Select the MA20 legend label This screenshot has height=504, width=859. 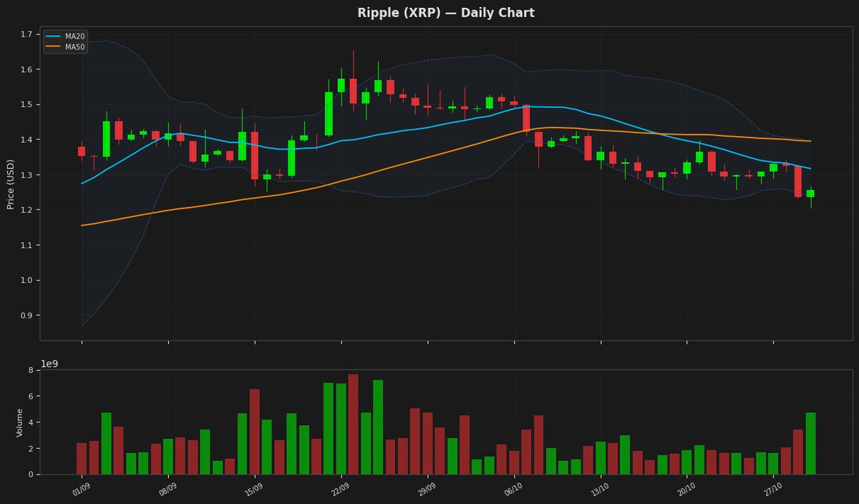point(75,37)
